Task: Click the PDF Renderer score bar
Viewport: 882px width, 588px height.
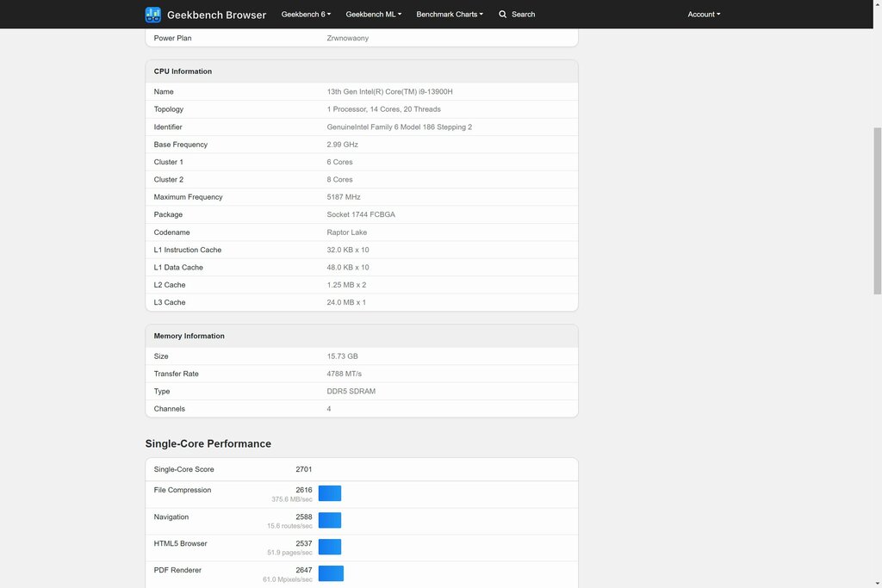Action: [331, 573]
